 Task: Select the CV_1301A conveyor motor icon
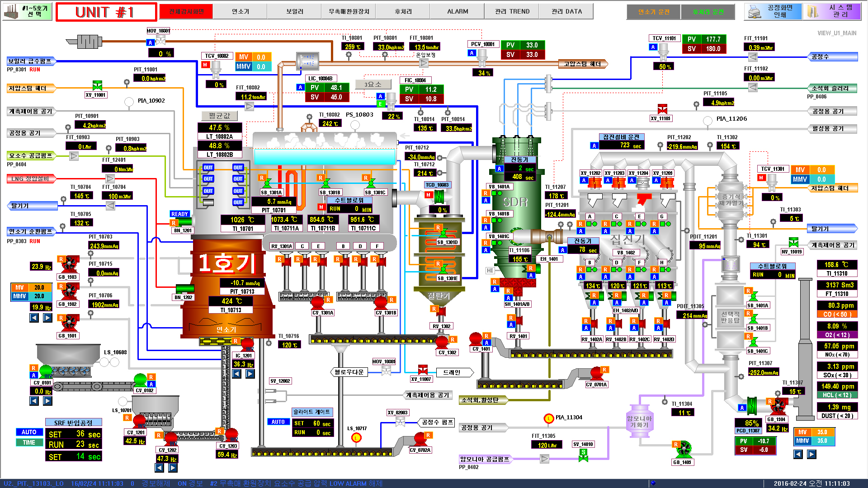point(318,302)
